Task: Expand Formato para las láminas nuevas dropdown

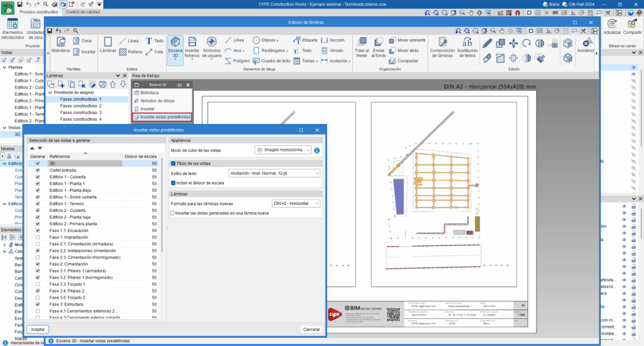Action: [x=296, y=203]
